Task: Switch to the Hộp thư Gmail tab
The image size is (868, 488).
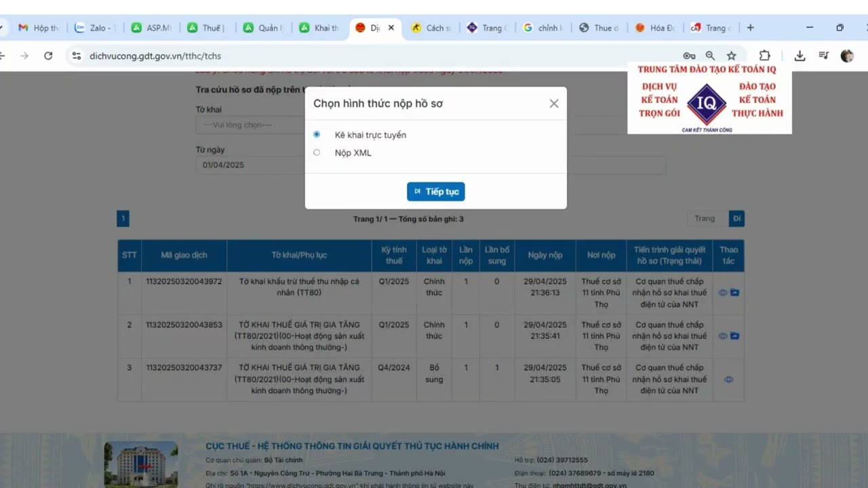Action: (38, 28)
